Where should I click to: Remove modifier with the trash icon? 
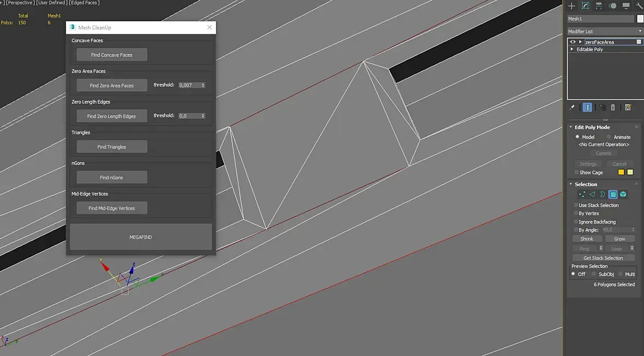pos(613,108)
